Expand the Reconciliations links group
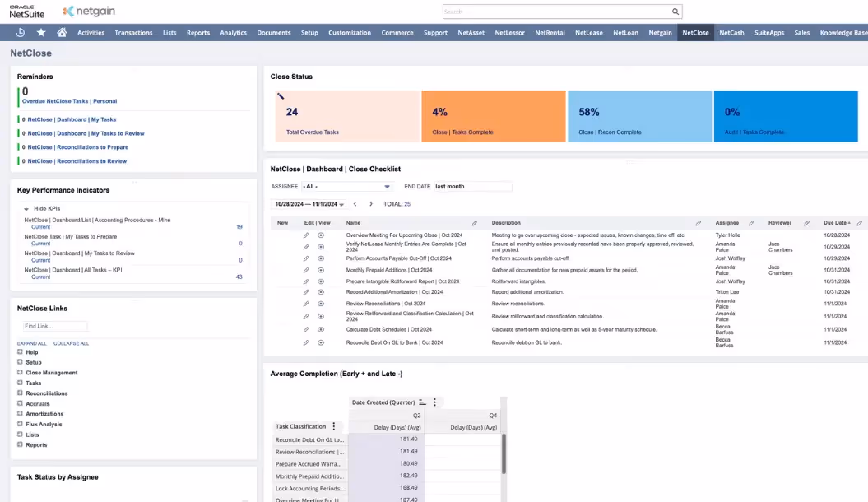 [20, 393]
